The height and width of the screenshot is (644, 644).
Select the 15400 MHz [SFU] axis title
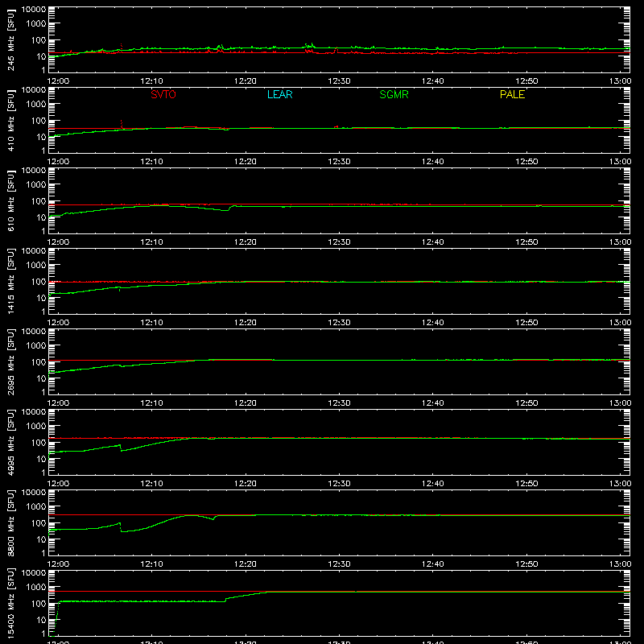(x=10, y=603)
